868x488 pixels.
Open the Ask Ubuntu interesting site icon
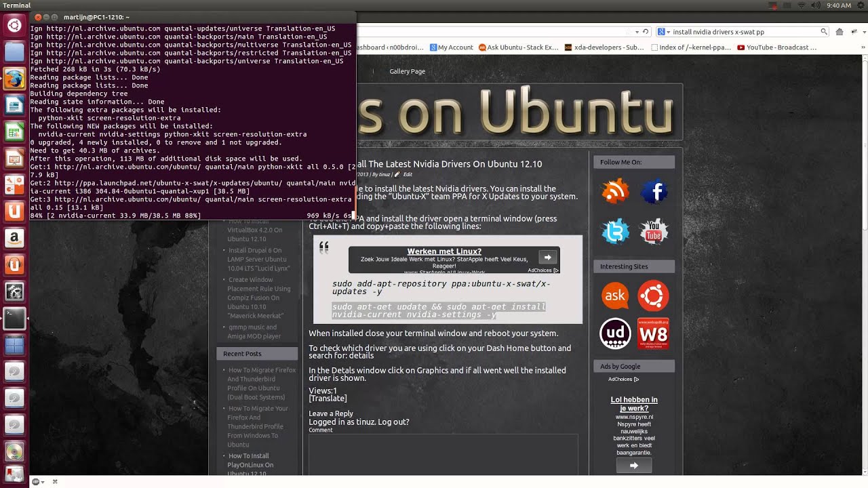click(x=615, y=296)
